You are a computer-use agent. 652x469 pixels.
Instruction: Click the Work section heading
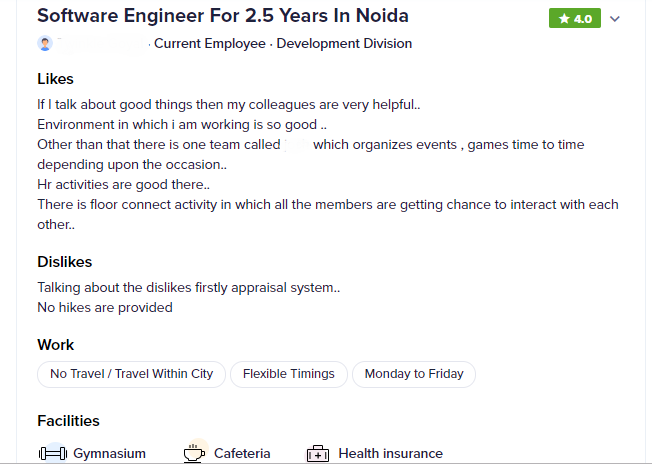click(x=56, y=345)
